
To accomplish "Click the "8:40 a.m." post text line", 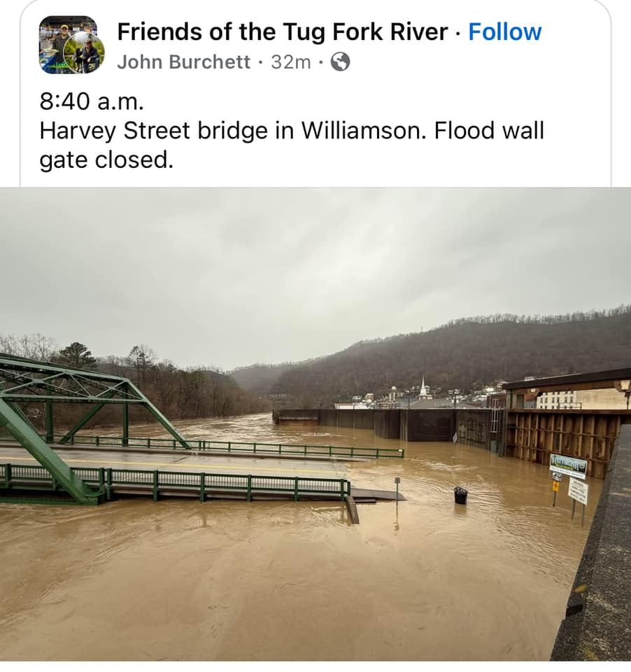I will pyautogui.click(x=92, y=101).
